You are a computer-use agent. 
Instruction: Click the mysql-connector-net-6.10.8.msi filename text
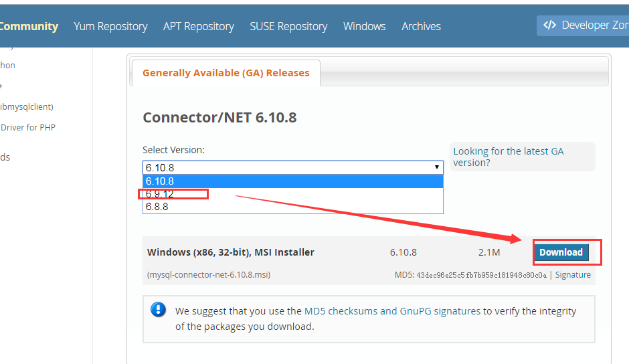pyautogui.click(x=209, y=275)
